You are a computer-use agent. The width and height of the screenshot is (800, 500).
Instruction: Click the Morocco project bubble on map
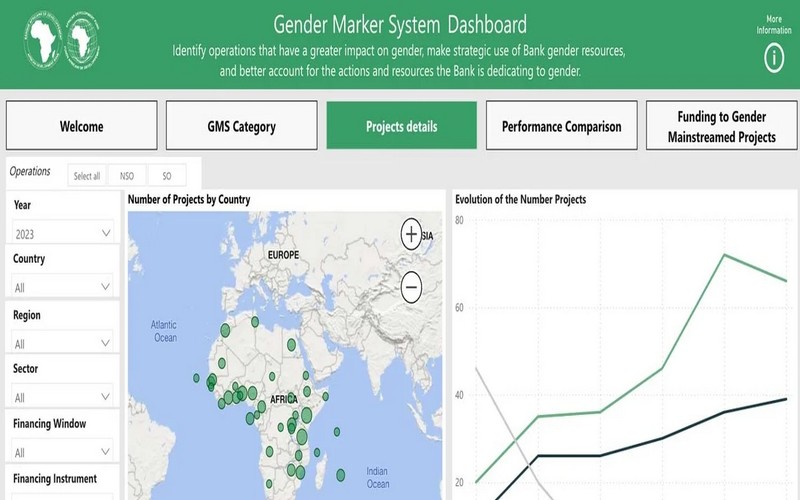coord(225,330)
